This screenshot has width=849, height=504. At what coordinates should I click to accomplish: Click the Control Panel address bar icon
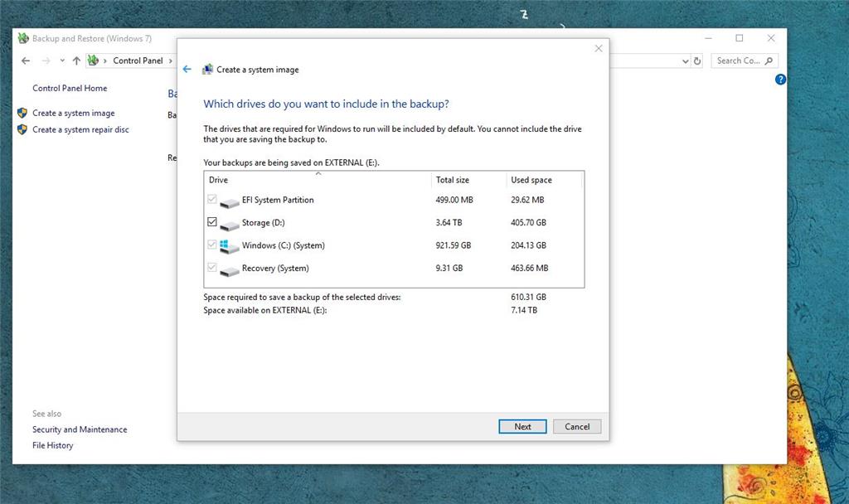click(x=93, y=60)
